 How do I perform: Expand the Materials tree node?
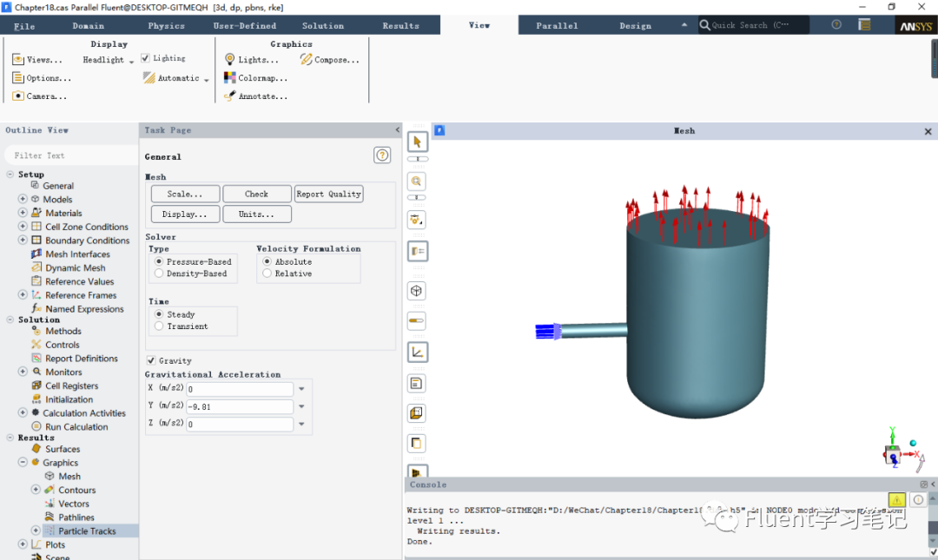coord(23,212)
